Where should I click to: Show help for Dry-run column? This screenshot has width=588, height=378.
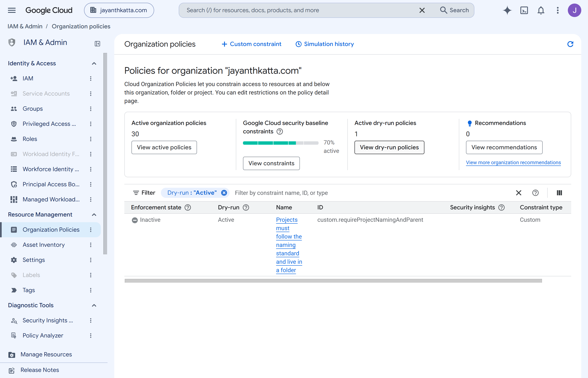tap(246, 207)
